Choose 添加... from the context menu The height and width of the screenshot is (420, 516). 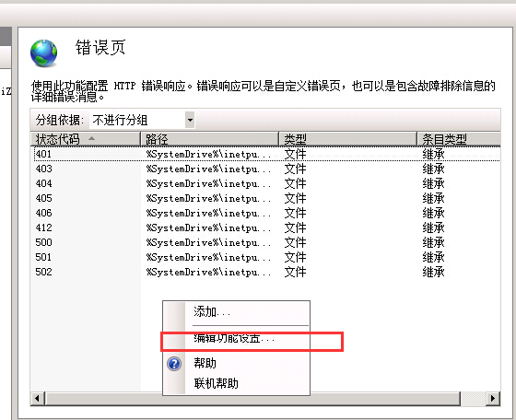(x=236, y=311)
